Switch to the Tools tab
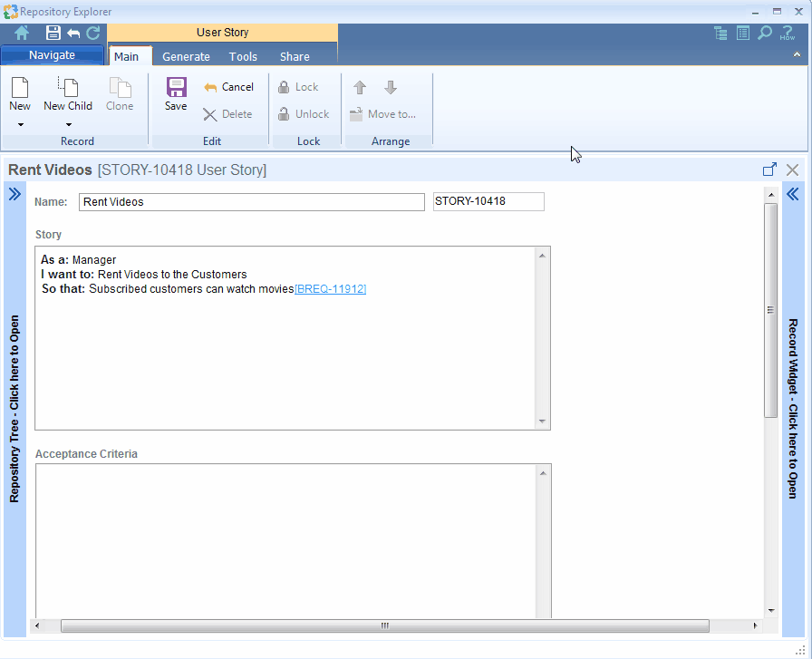 [x=244, y=56]
